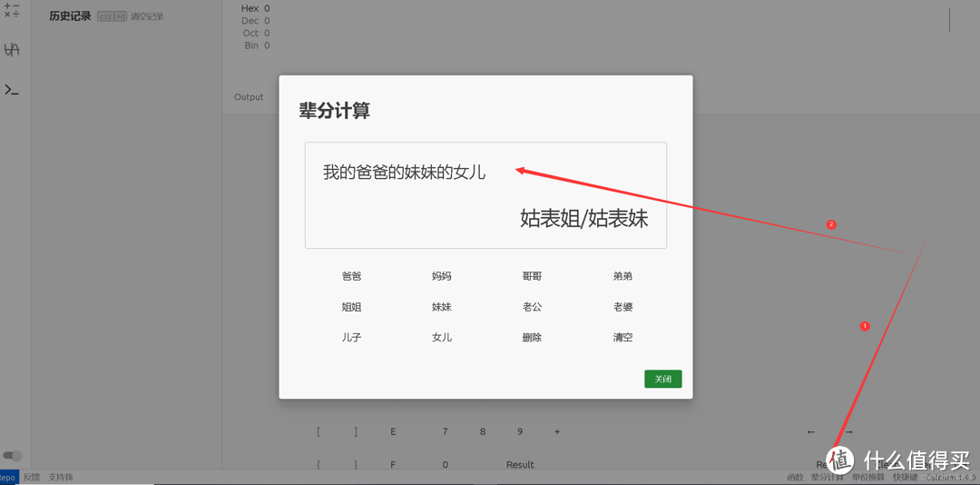The height and width of the screenshot is (485, 980).
Task: Select the Dec value row
Action: 256,21
